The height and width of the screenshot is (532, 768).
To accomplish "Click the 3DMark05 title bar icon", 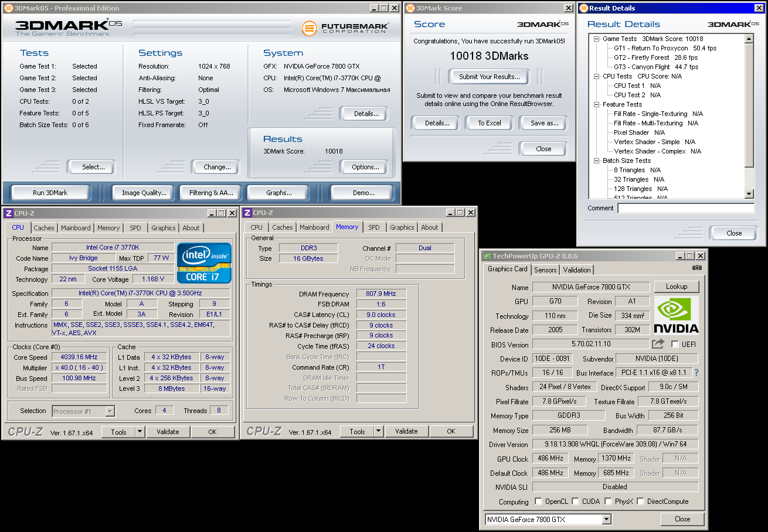I will (8, 8).
